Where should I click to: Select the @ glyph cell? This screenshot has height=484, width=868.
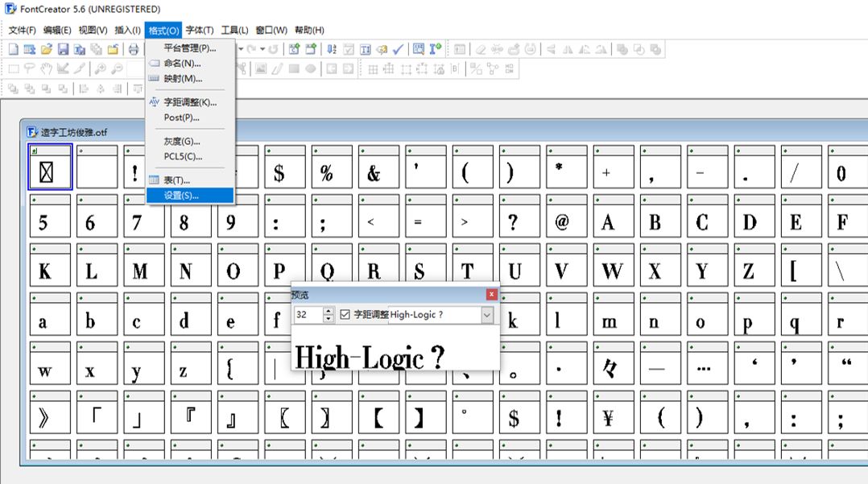(x=566, y=215)
